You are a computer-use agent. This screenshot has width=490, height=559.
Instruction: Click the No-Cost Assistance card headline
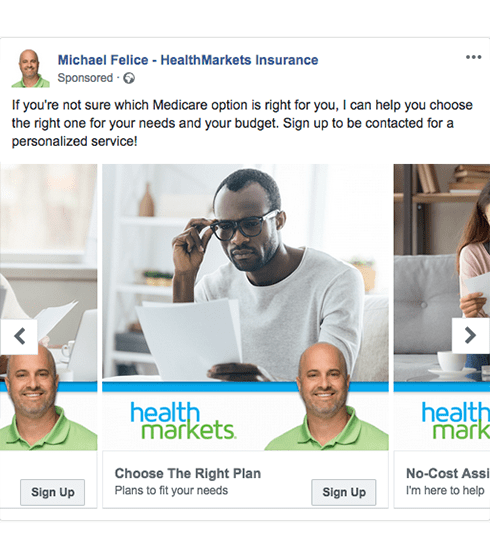click(448, 473)
